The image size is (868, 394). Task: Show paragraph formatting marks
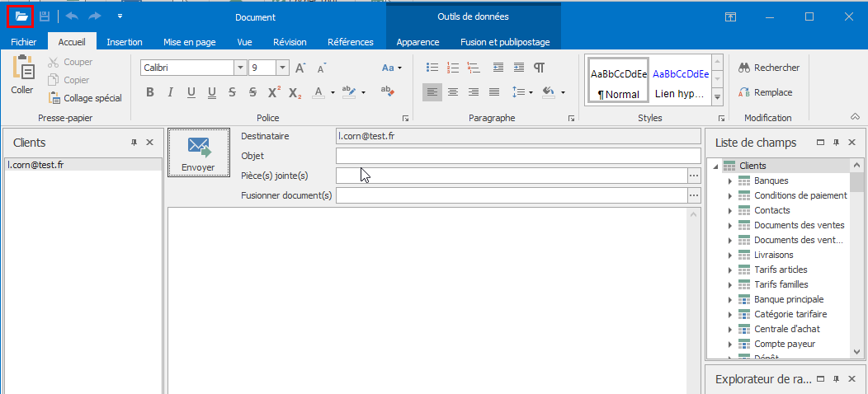click(x=539, y=68)
